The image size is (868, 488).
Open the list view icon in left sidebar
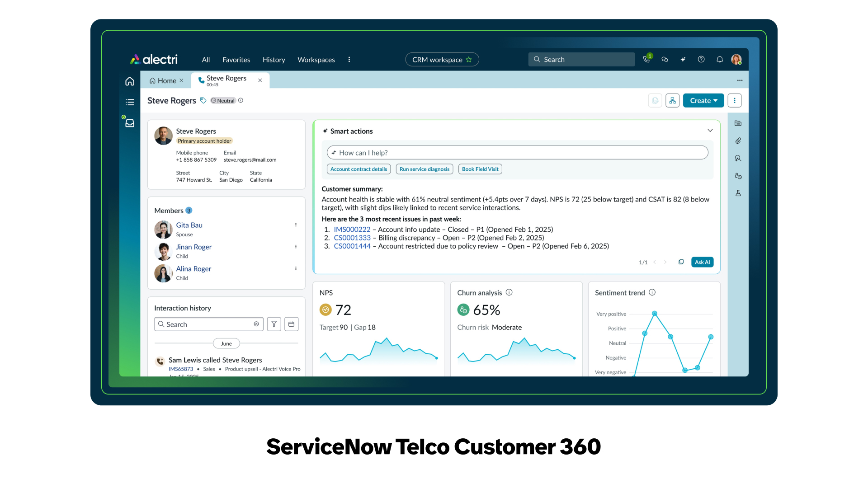coord(130,102)
